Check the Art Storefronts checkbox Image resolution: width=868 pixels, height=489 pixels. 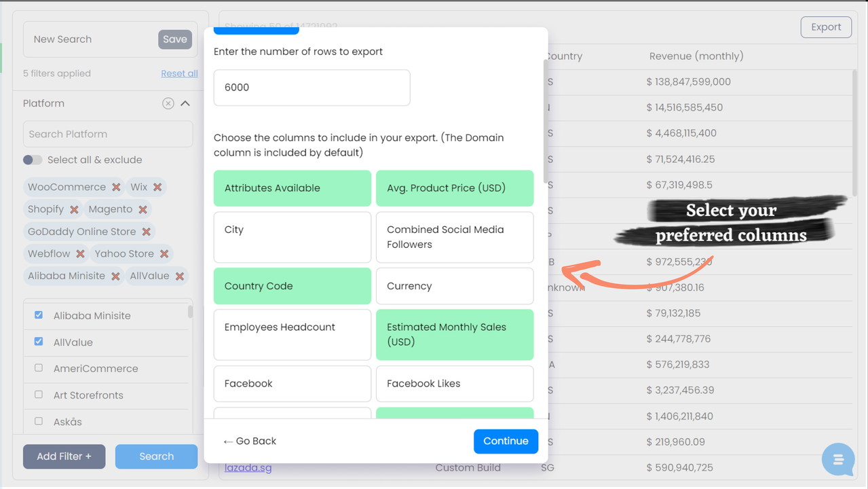click(x=39, y=395)
